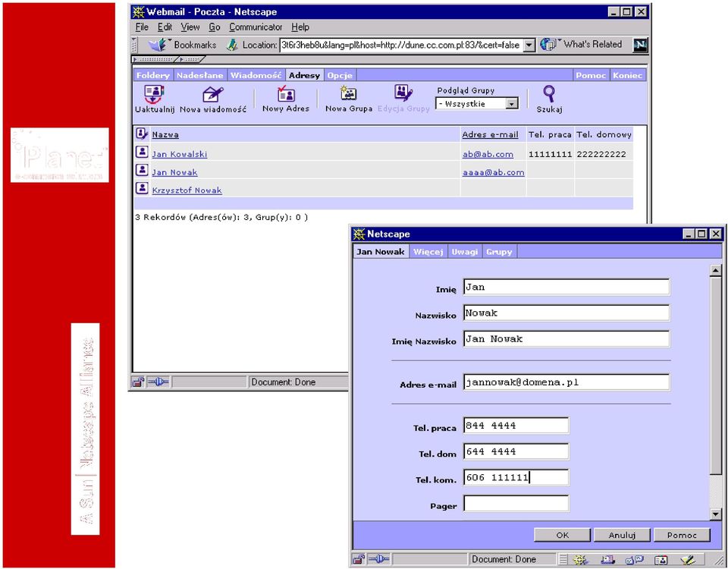This screenshot has width=728, height=569.
Task: Click the Tel. praca input field
Action: (516, 426)
